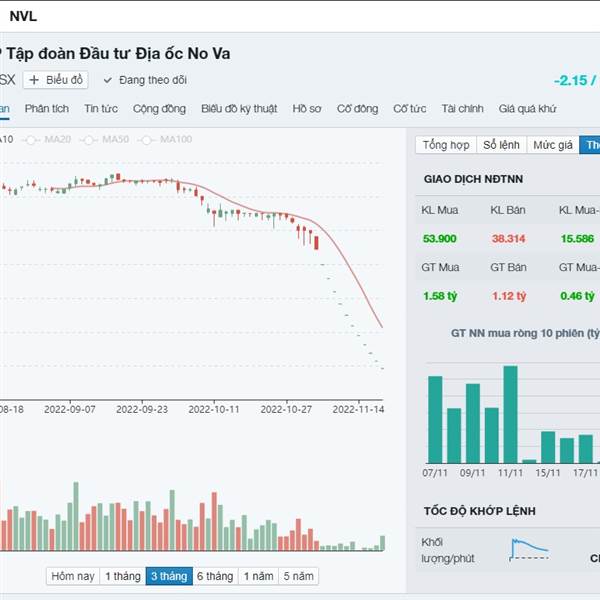Click GT Bán value 1.12 tỷ

tap(509, 296)
